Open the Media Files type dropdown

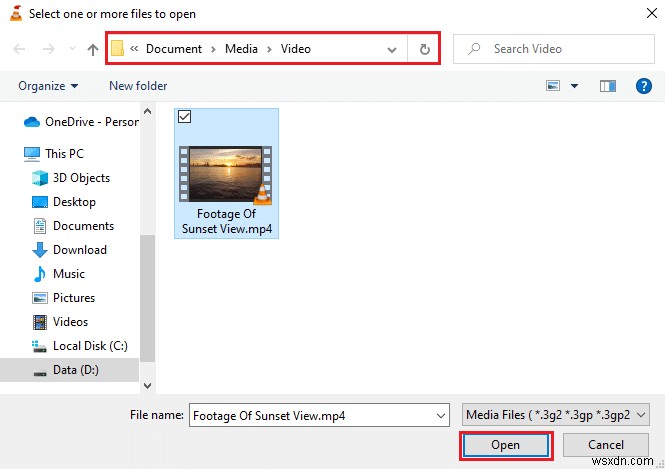(x=556, y=415)
